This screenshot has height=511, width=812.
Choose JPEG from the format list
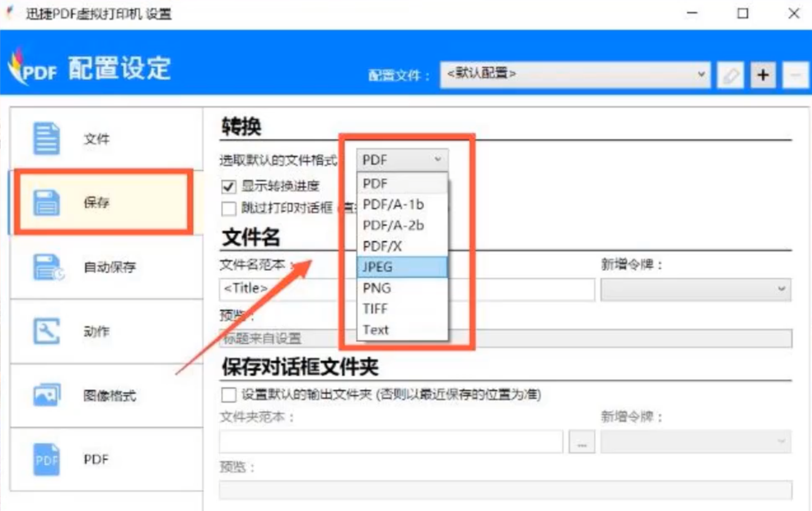[402, 267]
